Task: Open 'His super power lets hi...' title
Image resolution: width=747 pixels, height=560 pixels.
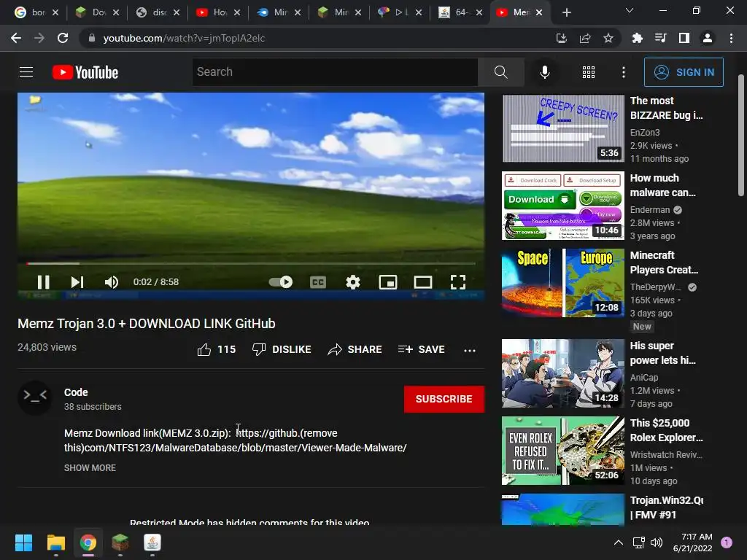Action: (662, 353)
